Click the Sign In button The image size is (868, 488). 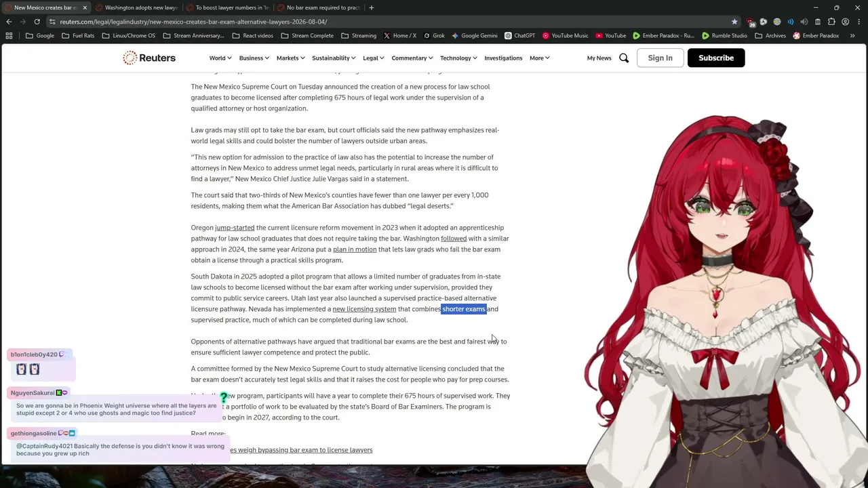(x=660, y=58)
